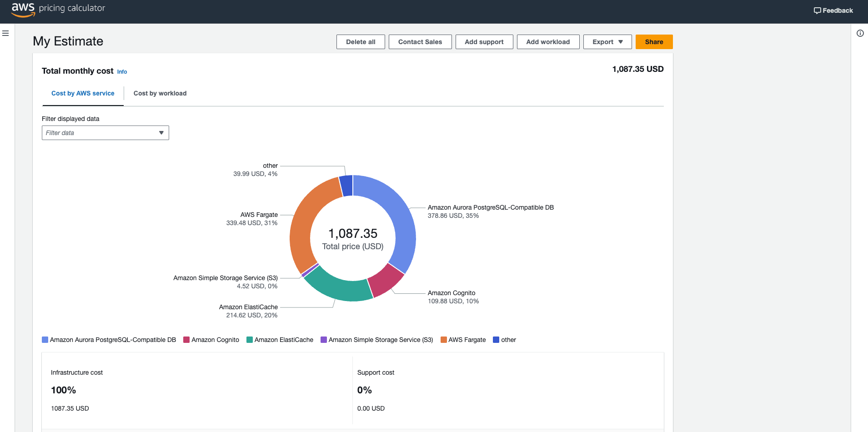The height and width of the screenshot is (432, 868).
Task: Click '0.00 USD' support cost value
Action: pyautogui.click(x=371, y=408)
